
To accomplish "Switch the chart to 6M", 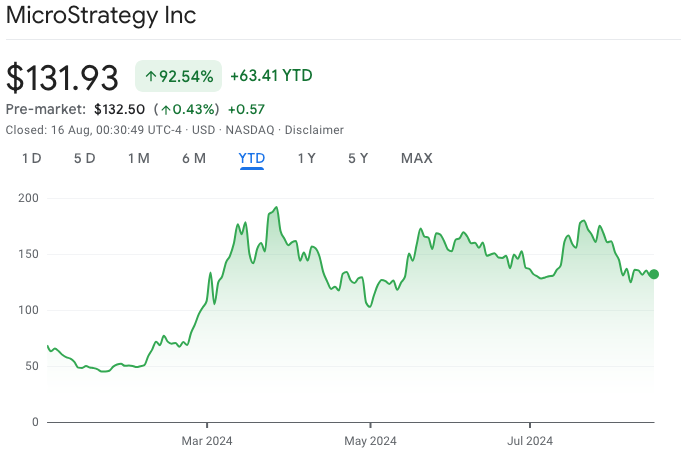I will [x=194, y=158].
